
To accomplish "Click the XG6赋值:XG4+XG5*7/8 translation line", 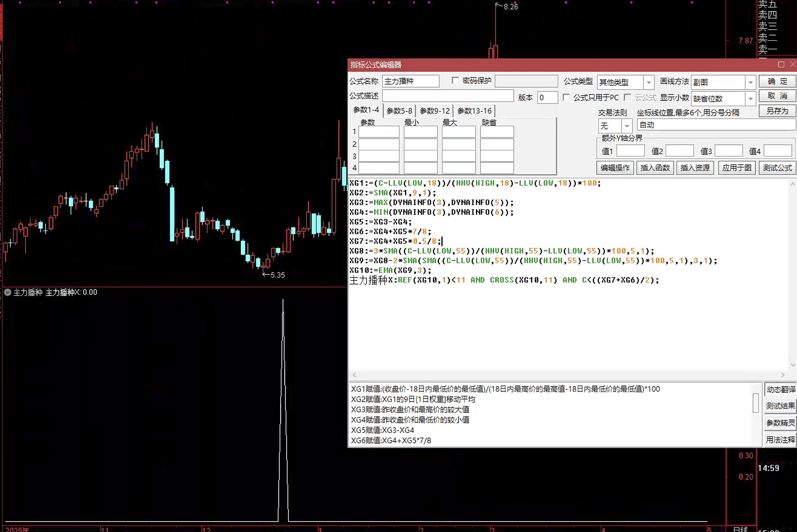I will [x=391, y=440].
